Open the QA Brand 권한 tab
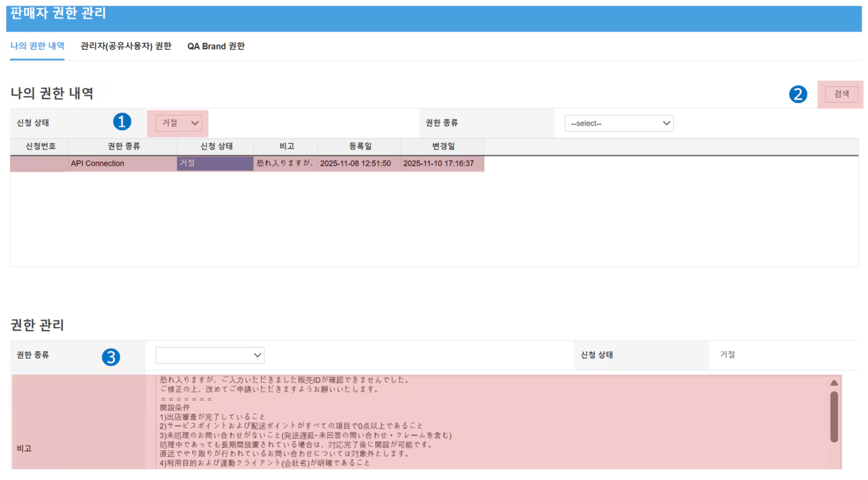Image resolution: width=868 pixels, height=480 pixels. (216, 46)
